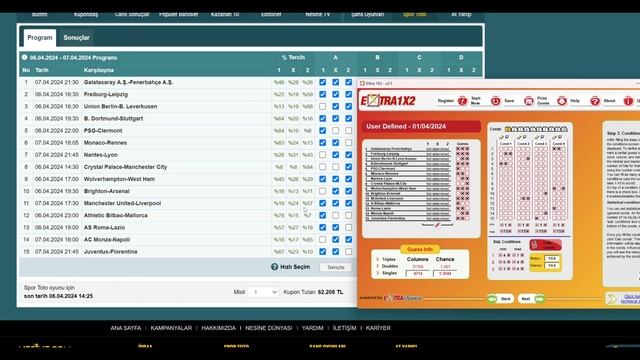Click the Extra chance logo at bottom left
This screenshot has width=640, height=360.
click(x=402, y=298)
